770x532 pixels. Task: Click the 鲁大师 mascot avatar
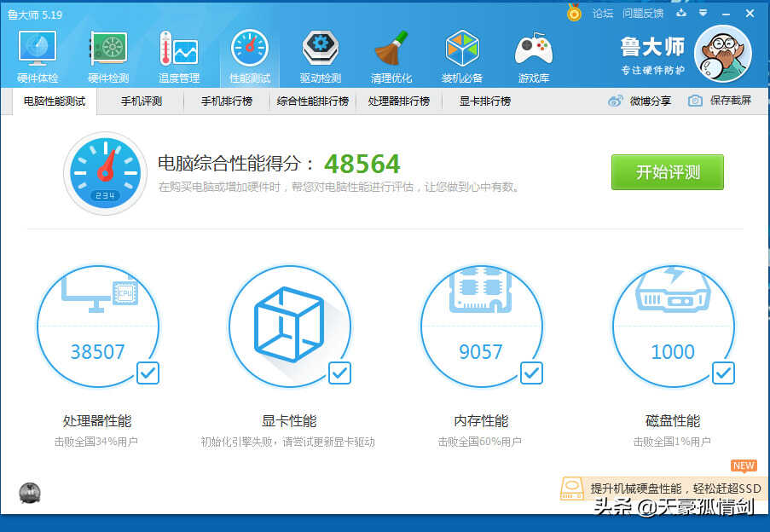pos(723,54)
